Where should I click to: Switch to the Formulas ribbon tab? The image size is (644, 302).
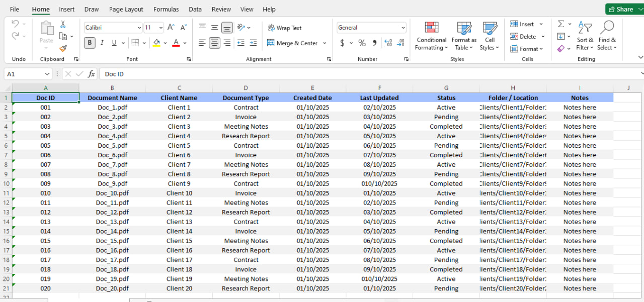point(166,9)
